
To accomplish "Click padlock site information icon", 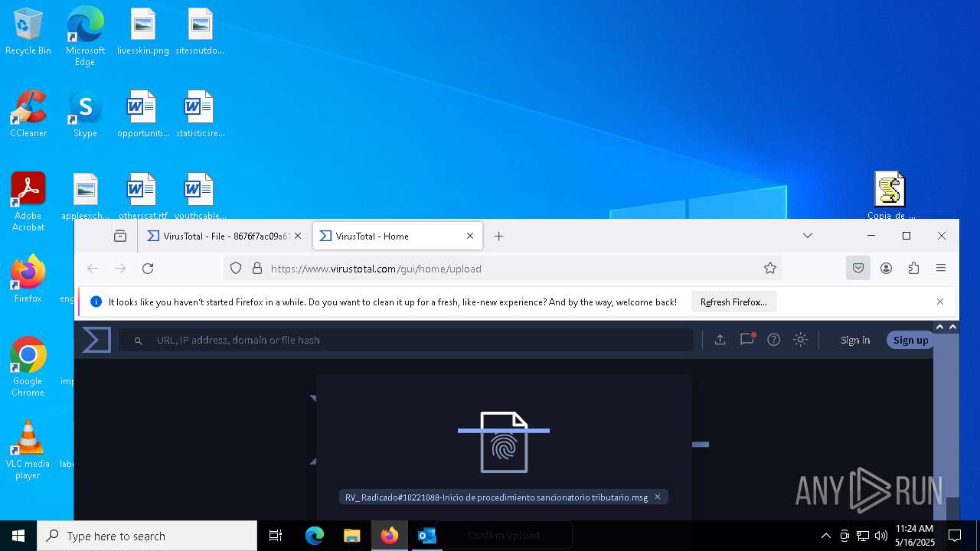I will (257, 268).
